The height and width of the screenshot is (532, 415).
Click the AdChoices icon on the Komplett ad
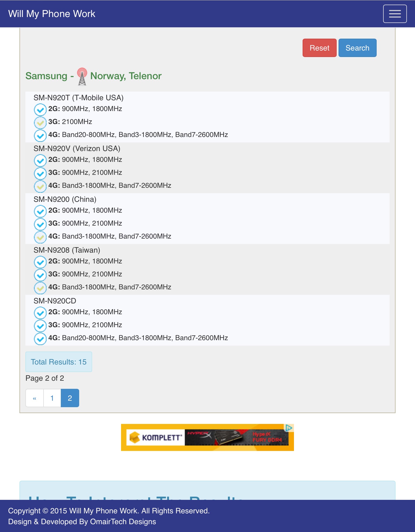point(289,428)
